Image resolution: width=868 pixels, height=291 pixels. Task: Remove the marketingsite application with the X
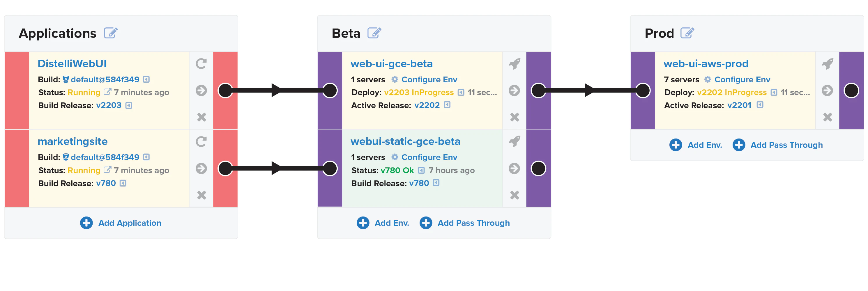201,195
